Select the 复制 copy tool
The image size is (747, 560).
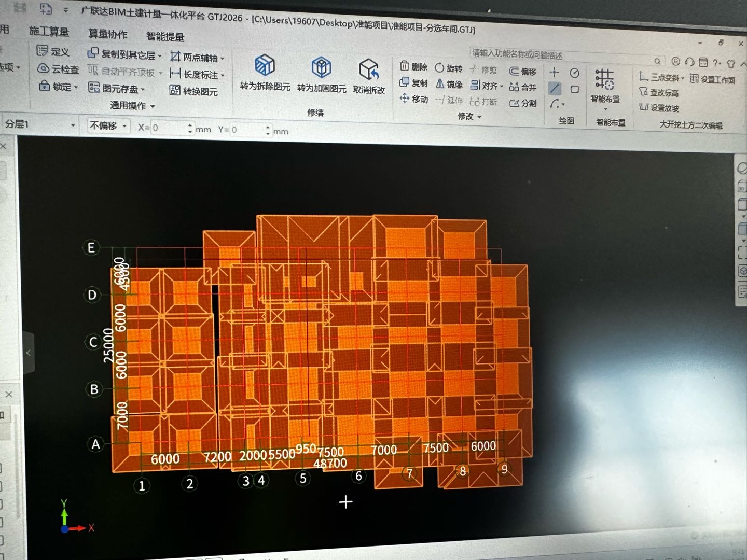(x=413, y=83)
